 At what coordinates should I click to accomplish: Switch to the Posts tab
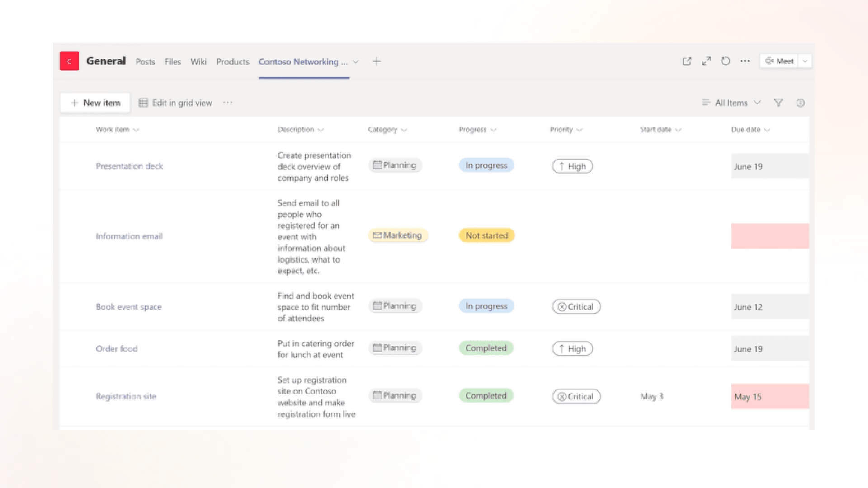145,62
